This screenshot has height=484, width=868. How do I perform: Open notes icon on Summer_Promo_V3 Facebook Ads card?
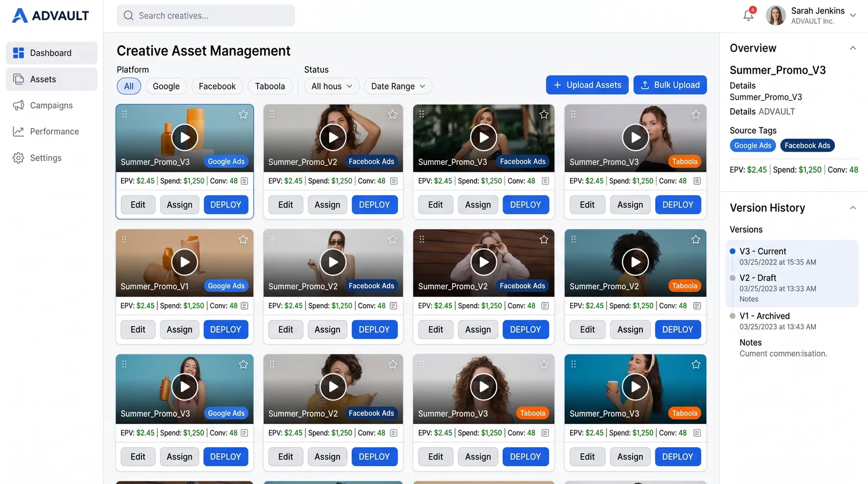point(545,181)
